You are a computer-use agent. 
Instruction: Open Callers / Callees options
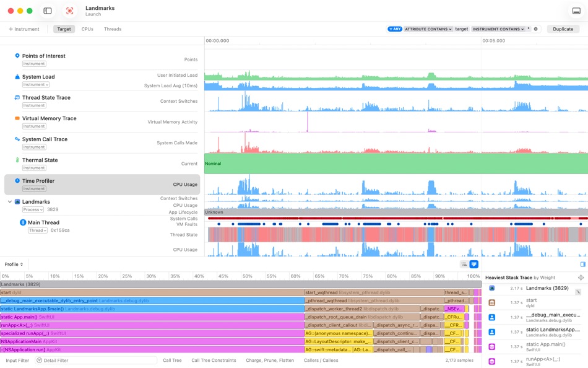[x=321, y=361]
